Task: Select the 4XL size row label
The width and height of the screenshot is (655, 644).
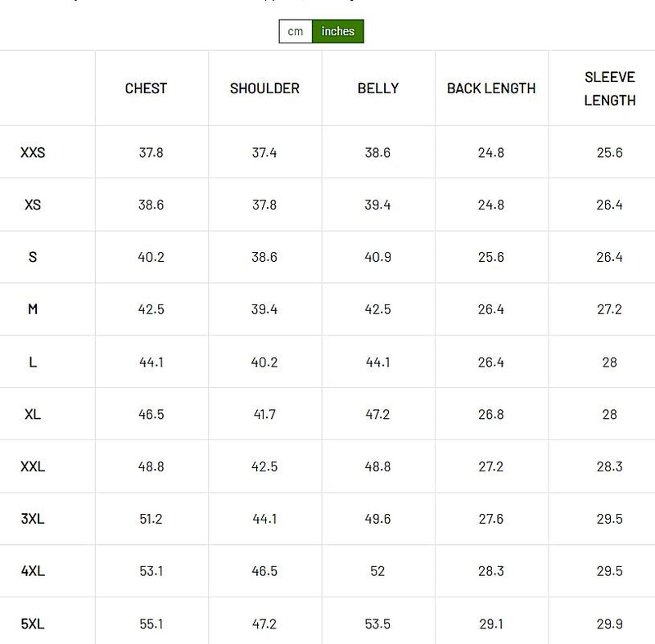Action: click(x=33, y=571)
